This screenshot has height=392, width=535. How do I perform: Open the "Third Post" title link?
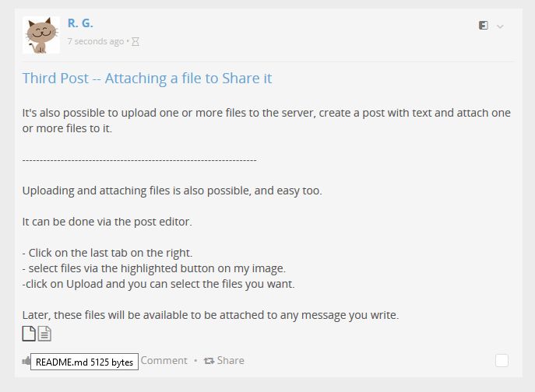coord(147,79)
